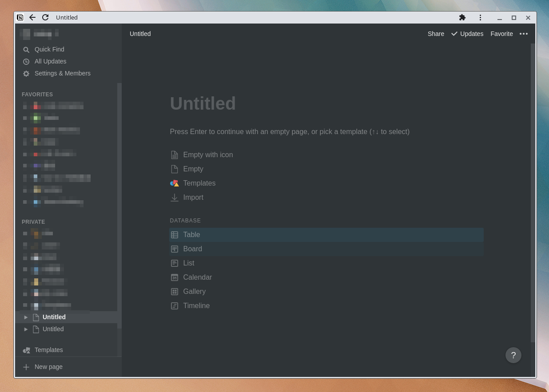The height and width of the screenshot is (392, 549).
Task: Open help with the question mark button
Action: point(513,355)
